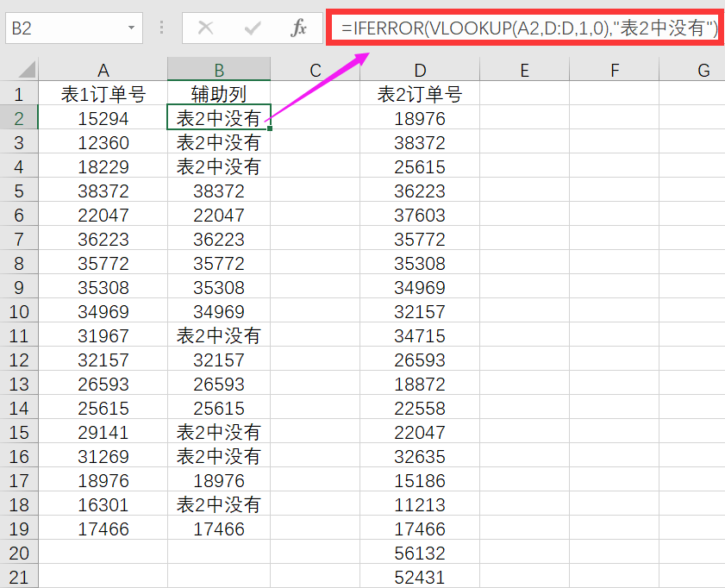725x588 pixels.
Task: Click the confirm checkmark formula entry icon
Action: [253, 28]
